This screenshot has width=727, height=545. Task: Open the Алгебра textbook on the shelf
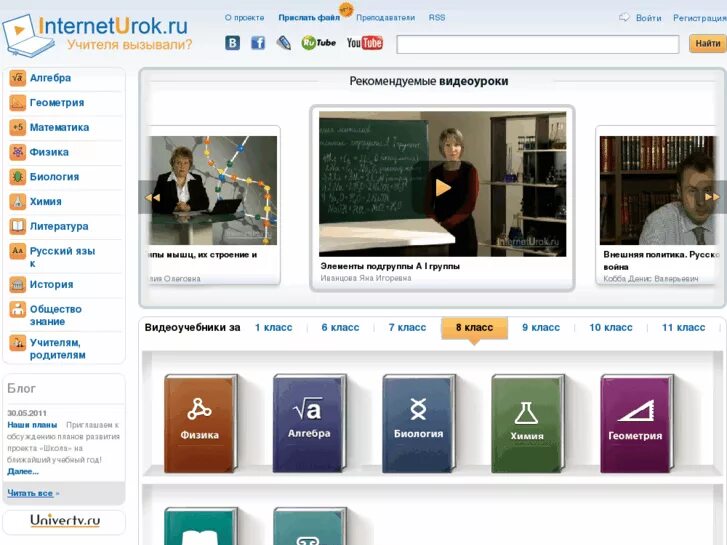(309, 424)
